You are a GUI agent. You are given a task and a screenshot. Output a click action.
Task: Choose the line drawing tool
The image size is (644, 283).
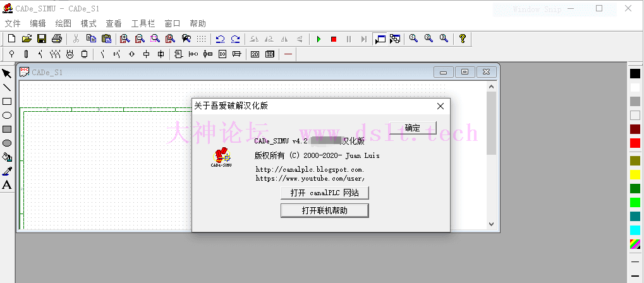(7, 87)
